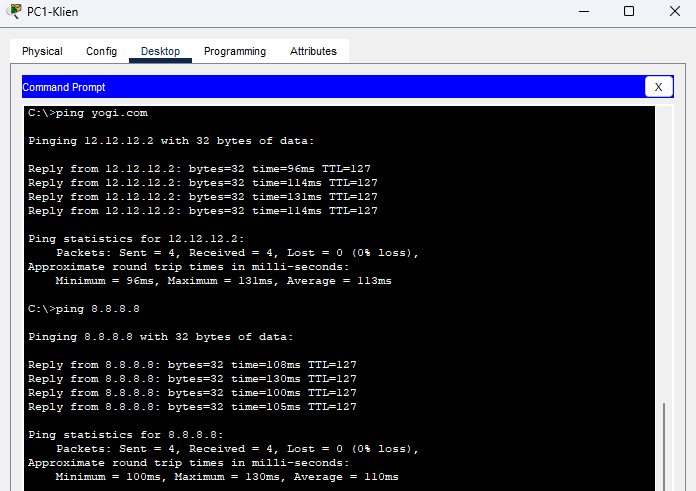The height and width of the screenshot is (491, 696).
Task: Click 'Pinging 8.8.8.8 with 32 bytes' line
Action: pyautogui.click(x=161, y=337)
